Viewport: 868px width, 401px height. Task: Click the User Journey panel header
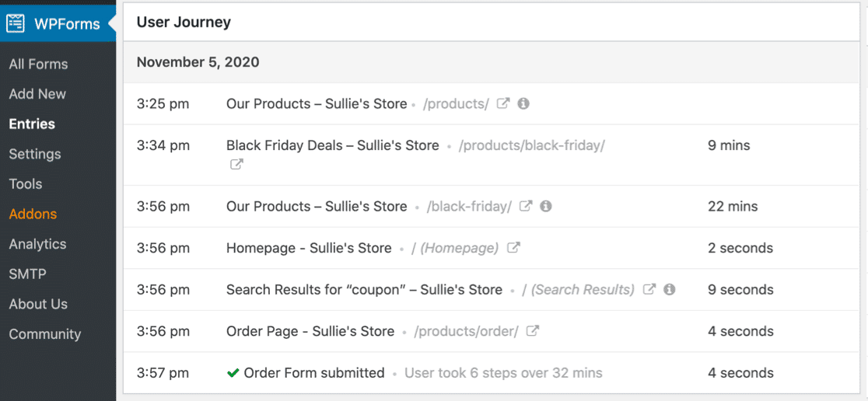coord(184,23)
